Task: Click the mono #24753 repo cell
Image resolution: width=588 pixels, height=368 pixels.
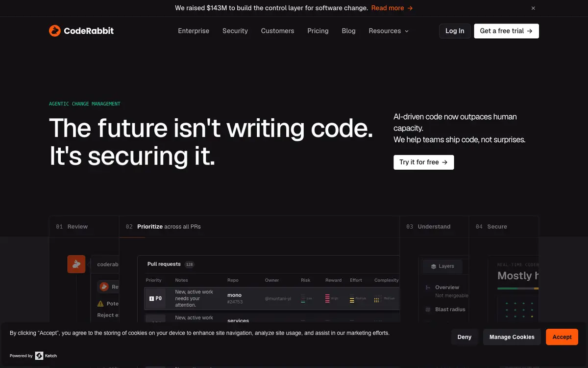Action: 235,298
